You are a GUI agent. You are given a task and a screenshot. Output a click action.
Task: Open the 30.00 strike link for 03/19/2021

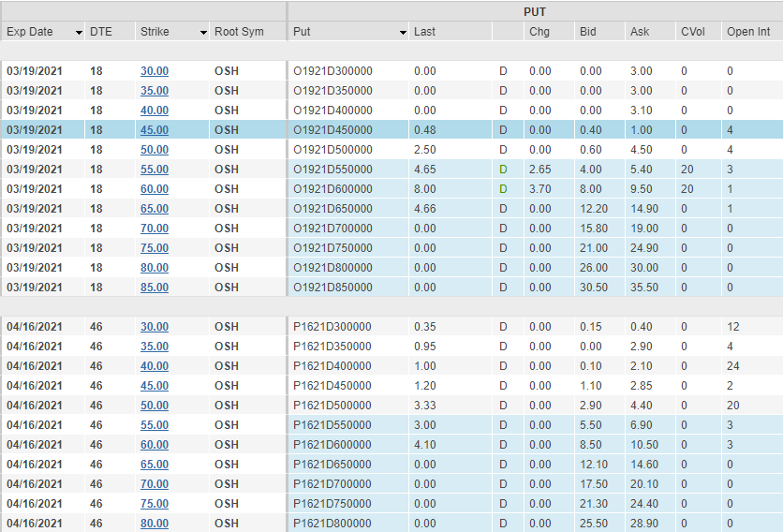point(155,71)
